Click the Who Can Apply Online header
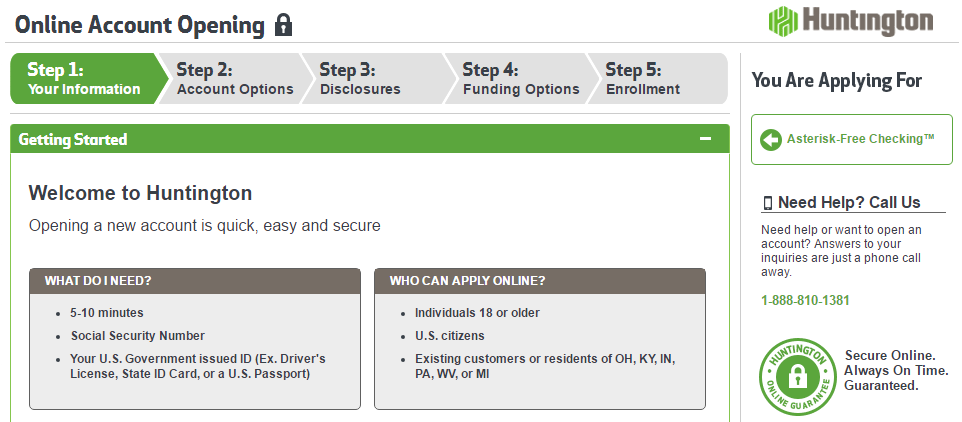 click(x=540, y=281)
